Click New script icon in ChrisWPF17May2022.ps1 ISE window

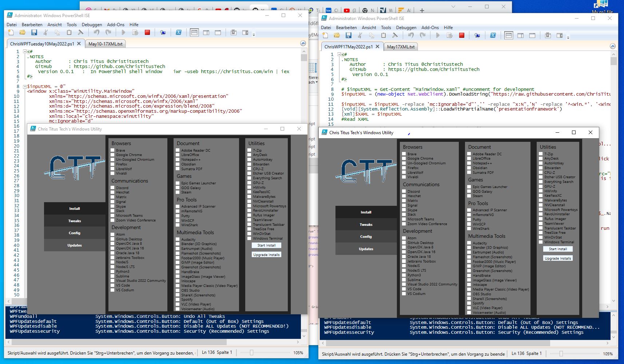[x=325, y=36]
